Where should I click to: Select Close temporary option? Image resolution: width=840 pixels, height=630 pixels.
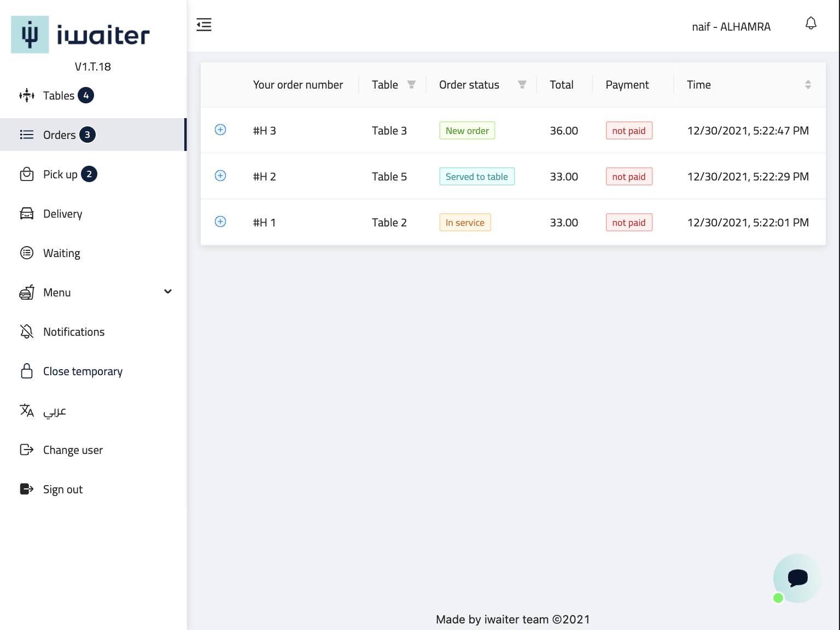(83, 371)
